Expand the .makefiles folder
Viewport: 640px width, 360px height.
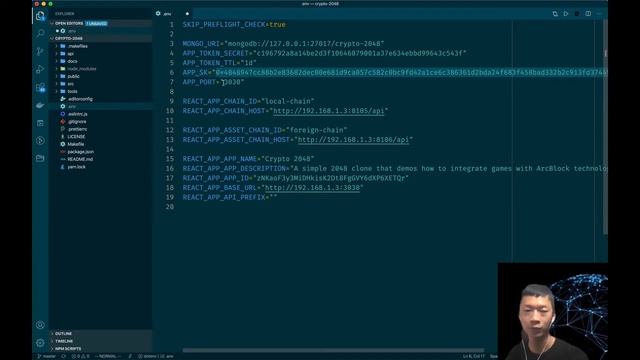coord(77,46)
